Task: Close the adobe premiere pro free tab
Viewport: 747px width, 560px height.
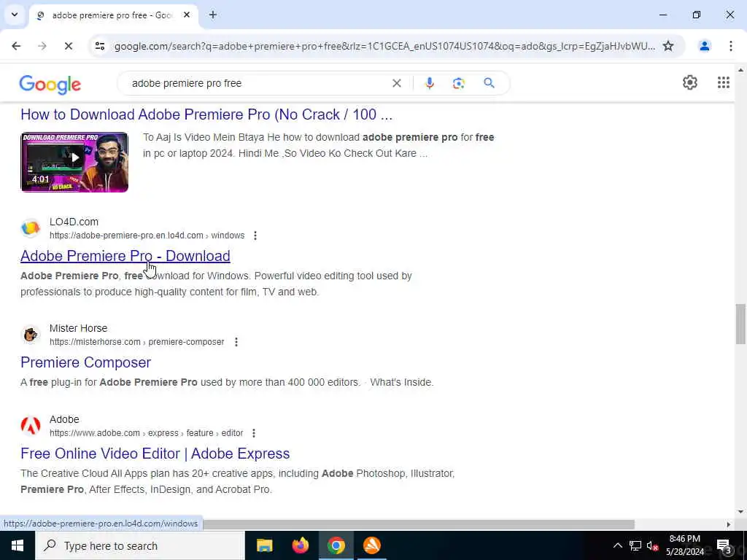Action: pyautogui.click(x=187, y=15)
